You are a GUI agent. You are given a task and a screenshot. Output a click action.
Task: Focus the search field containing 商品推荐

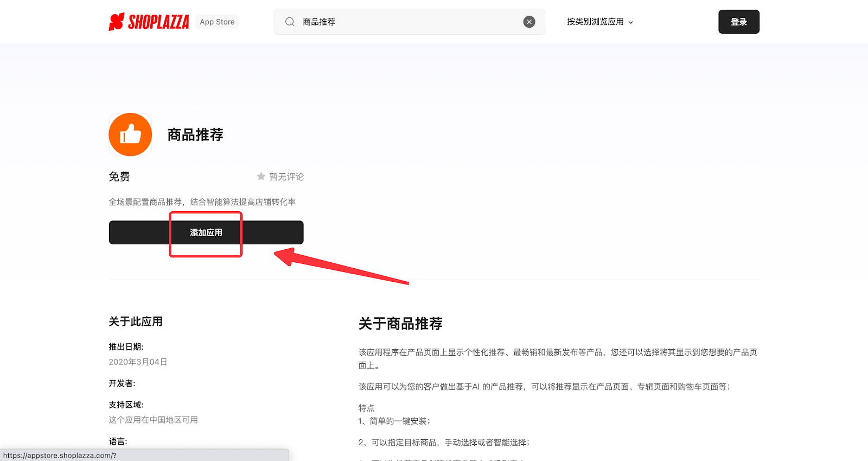click(410, 22)
